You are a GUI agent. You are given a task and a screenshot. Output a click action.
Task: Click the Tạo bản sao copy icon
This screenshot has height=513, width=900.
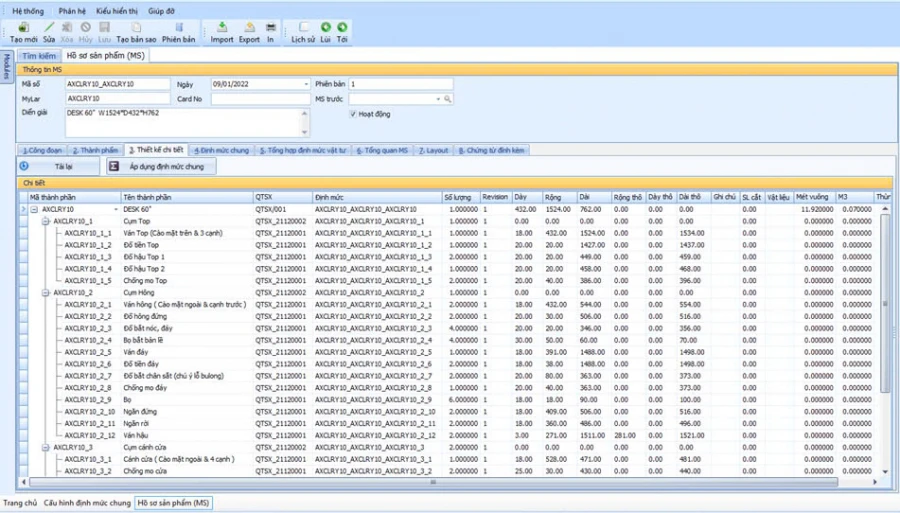click(136, 27)
